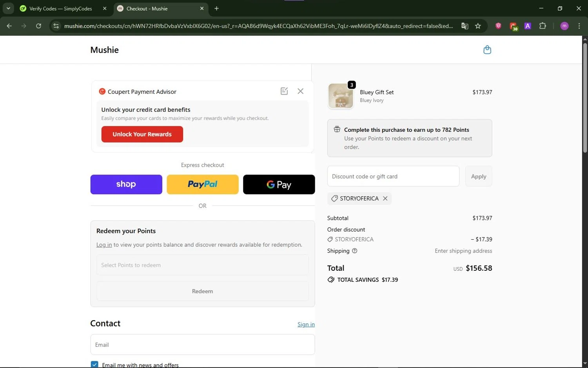Click the STORYOFERICA tag icon in Order discount

330,239
